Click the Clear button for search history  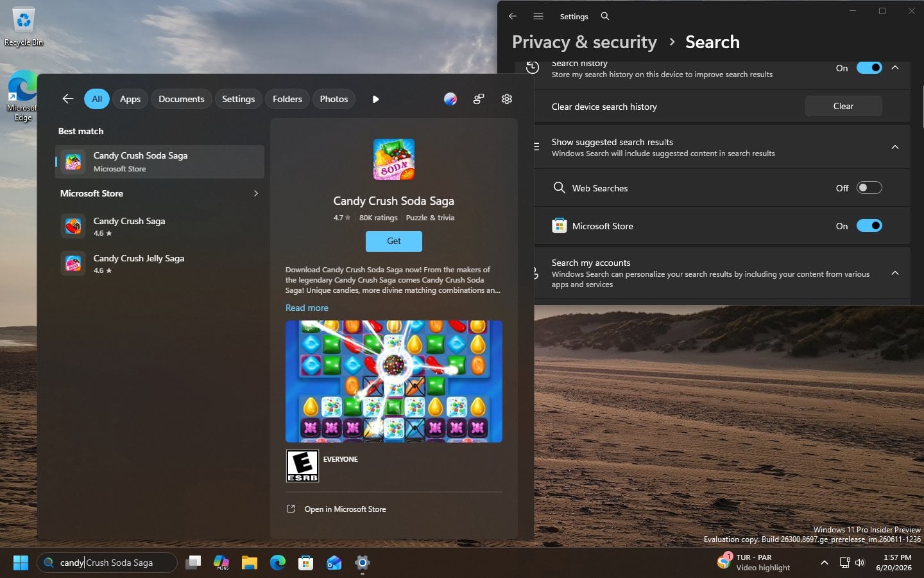pos(843,106)
